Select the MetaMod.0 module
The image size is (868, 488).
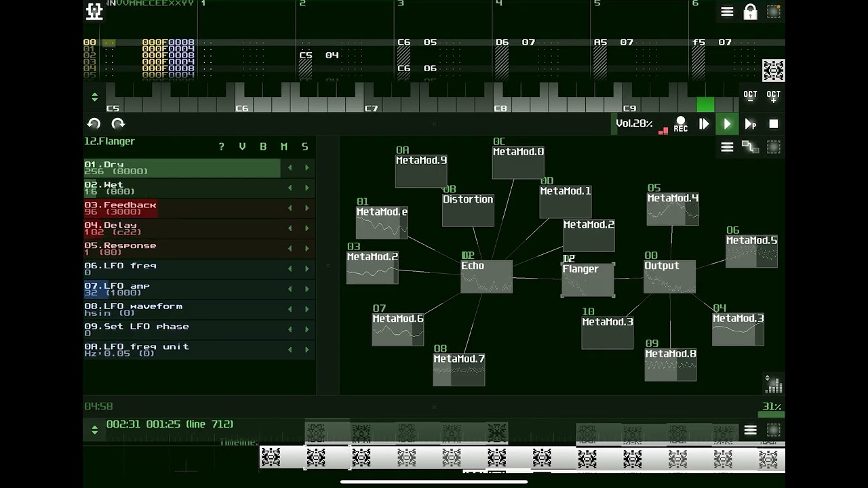pos(518,163)
